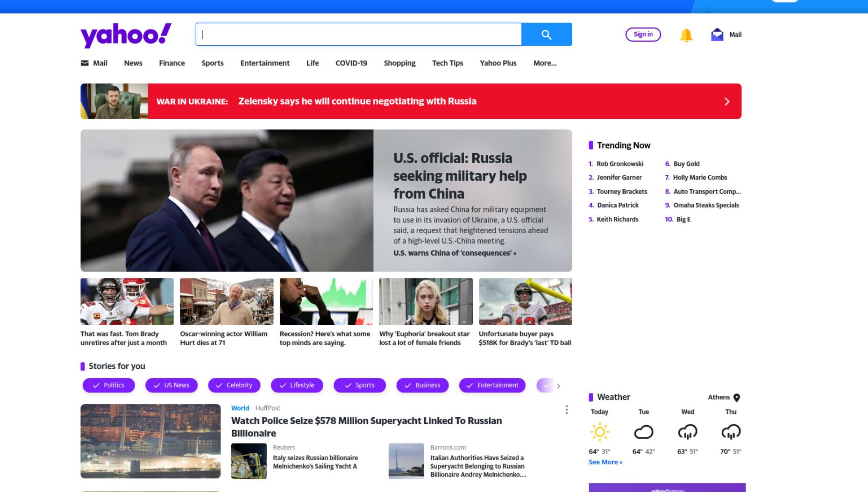The width and height of the screenshot is (868, 492).
Task: Click the rain icon for Thursday's weather
Action: pos(731,432)
